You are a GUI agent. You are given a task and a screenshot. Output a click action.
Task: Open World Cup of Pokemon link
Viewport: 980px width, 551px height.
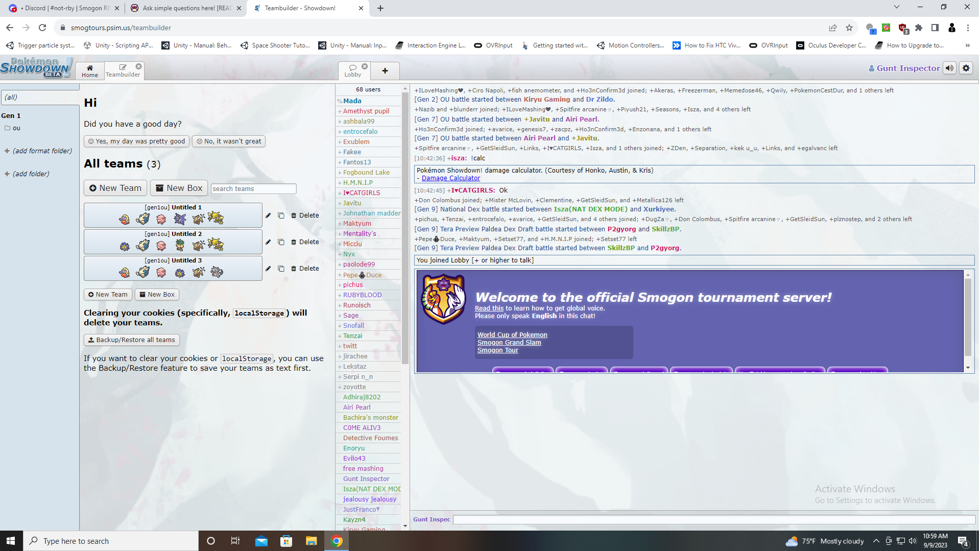[x=512, y=335]
